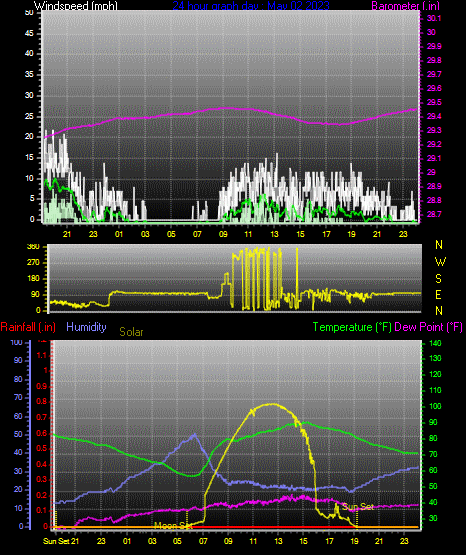
Task: Click the '0.9' rainfall axis value
Action: [x=42, y=386]
